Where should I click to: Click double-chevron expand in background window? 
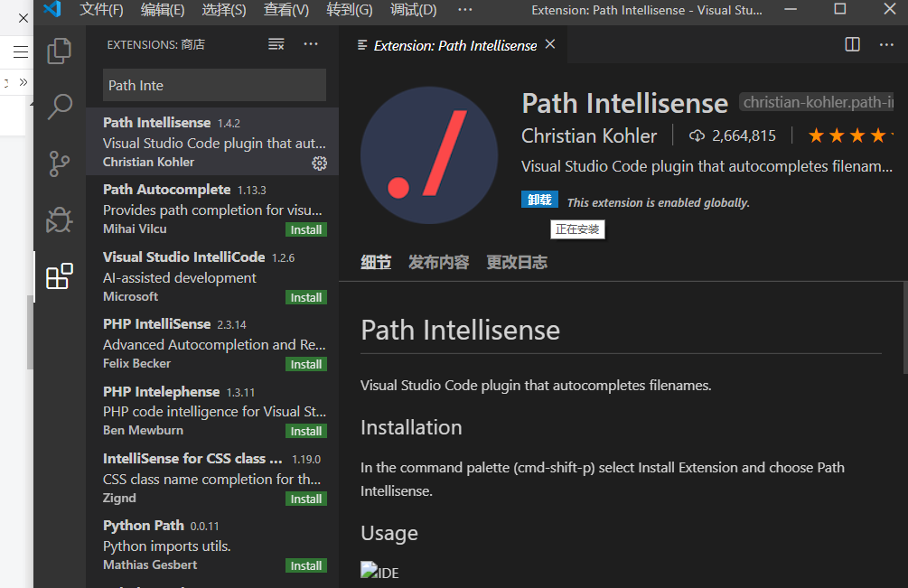tap(23, 82)
